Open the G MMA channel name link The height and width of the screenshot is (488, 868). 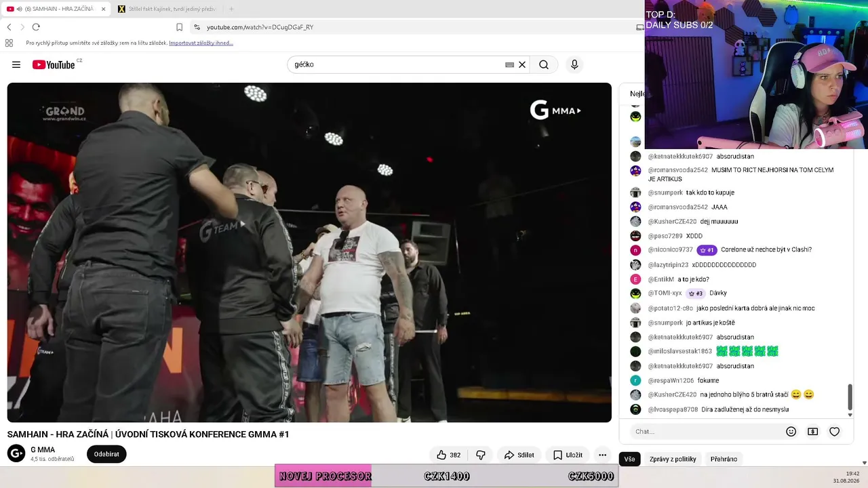(x=43, y=449)
